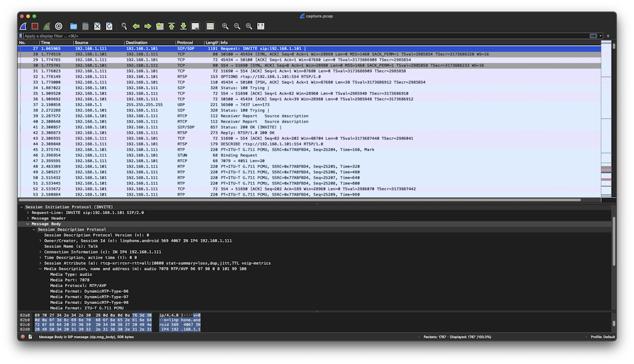Collapse the Message Body node
Screen dimensions: 634x364
point(28,223)
